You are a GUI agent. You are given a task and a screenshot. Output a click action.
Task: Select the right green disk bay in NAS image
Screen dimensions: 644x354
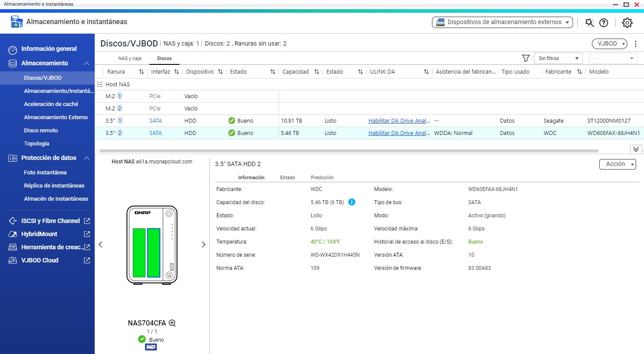pos(154,252)
